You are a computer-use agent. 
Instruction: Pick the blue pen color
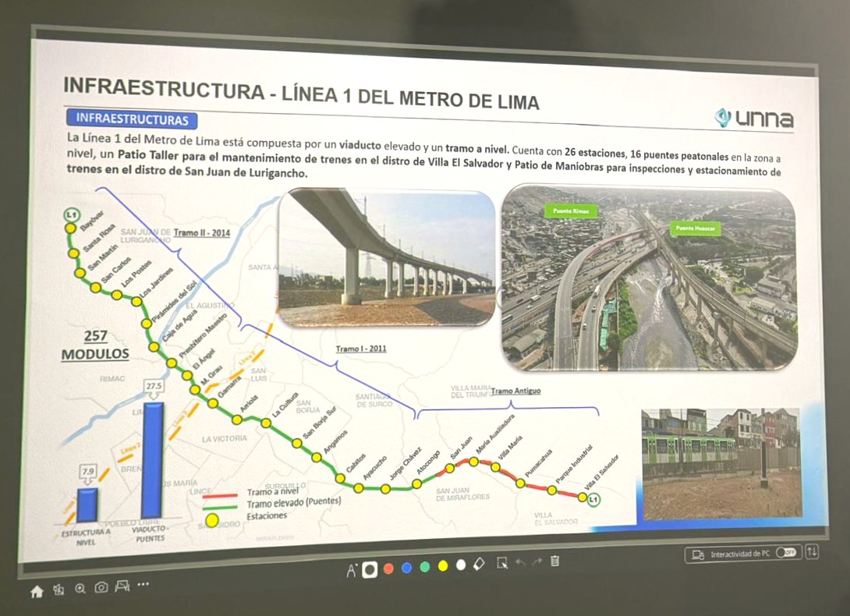pos(406,568)
